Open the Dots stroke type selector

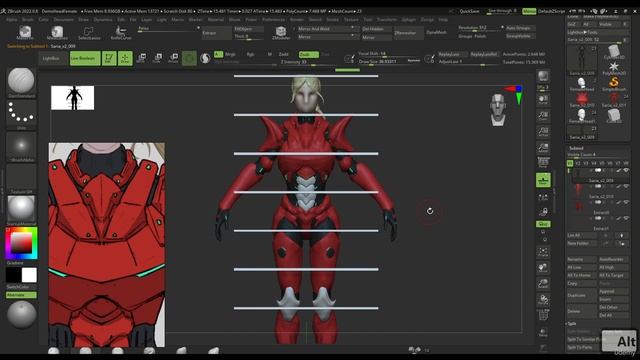[x=21, y=115]
